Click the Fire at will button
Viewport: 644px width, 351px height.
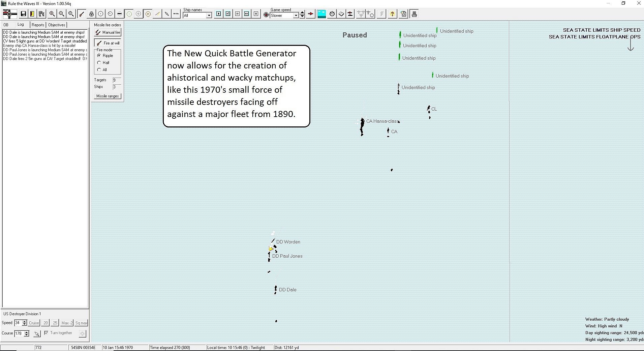(108, 43)
